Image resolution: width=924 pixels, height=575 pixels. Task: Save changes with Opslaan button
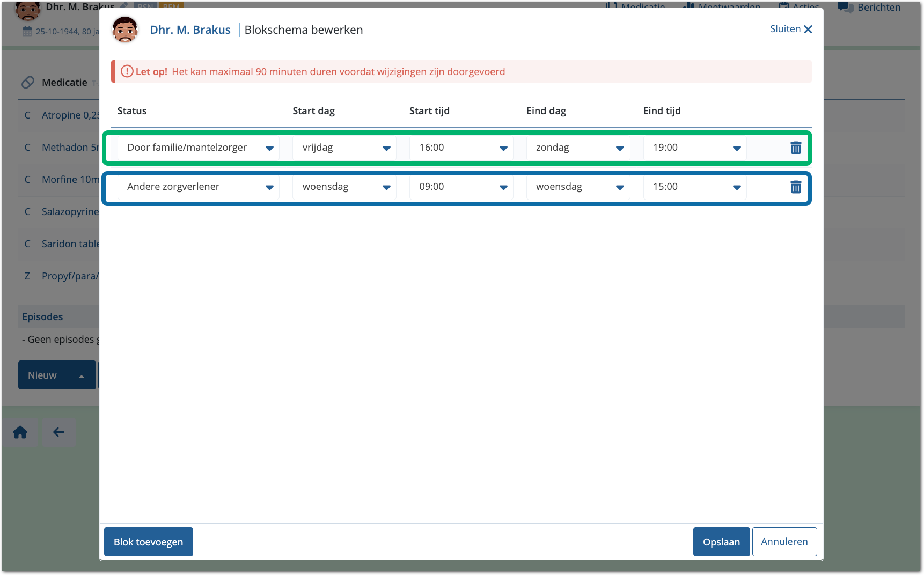721,542
